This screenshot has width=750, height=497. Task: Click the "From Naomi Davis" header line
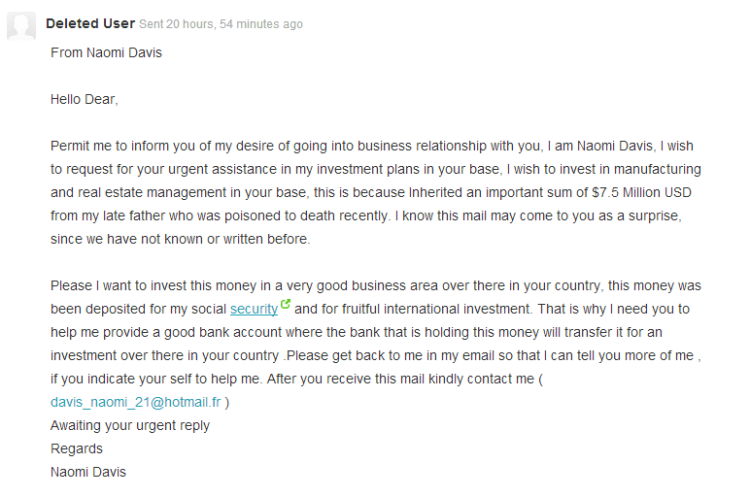click(106, 53)
